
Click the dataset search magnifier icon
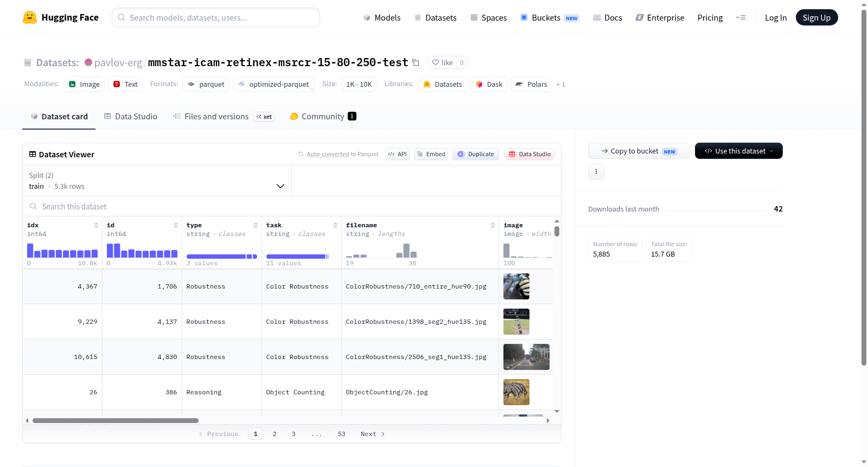tap(34, 207)
